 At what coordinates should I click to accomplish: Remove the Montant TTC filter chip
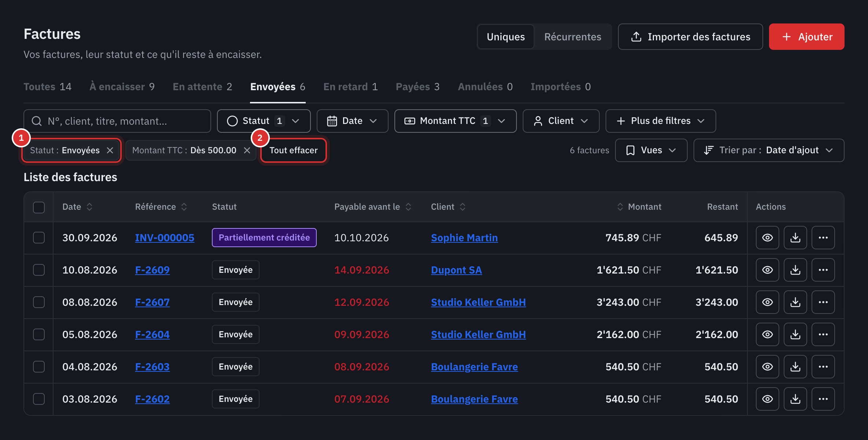pyautogui.click(x=247, y=150)
